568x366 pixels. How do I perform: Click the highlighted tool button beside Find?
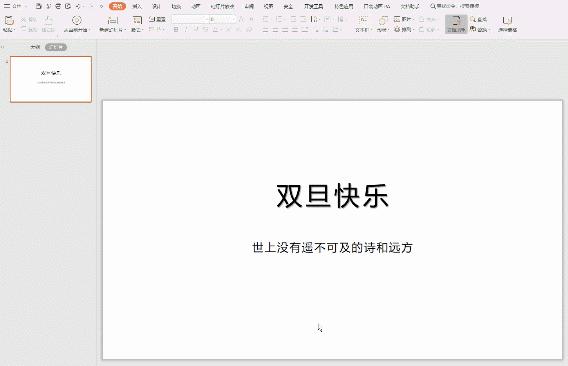(456, 24)
